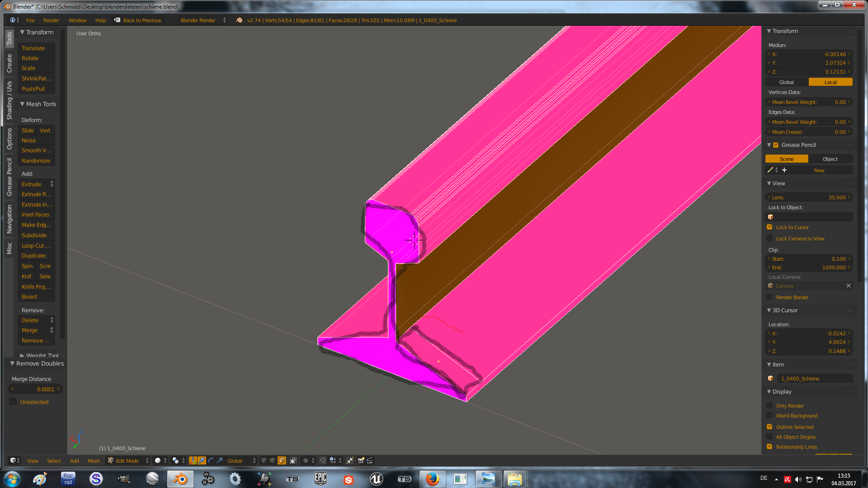Click grease pencil plus add icon
The width and height of the screenshot is (868, 488).
(x=784, y=170)
